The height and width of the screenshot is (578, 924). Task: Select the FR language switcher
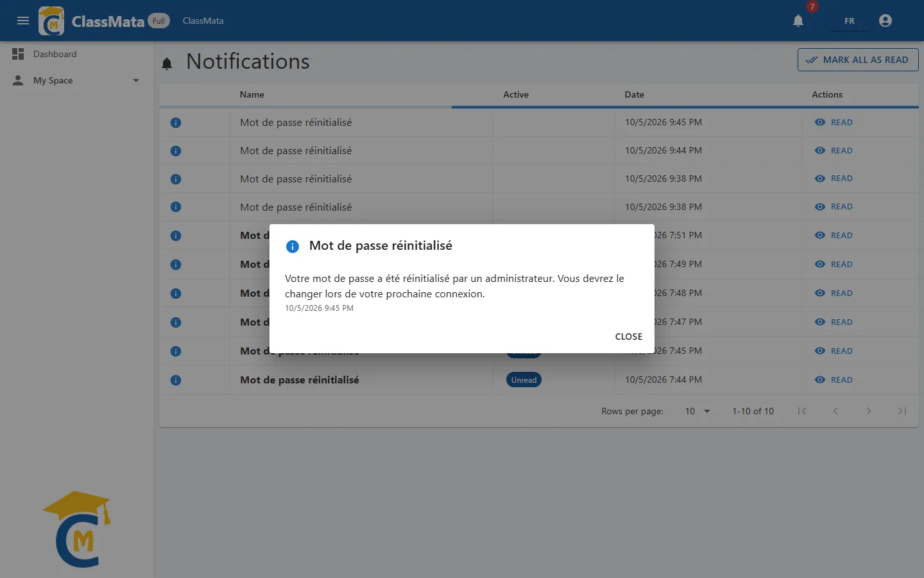click(849, 21)
